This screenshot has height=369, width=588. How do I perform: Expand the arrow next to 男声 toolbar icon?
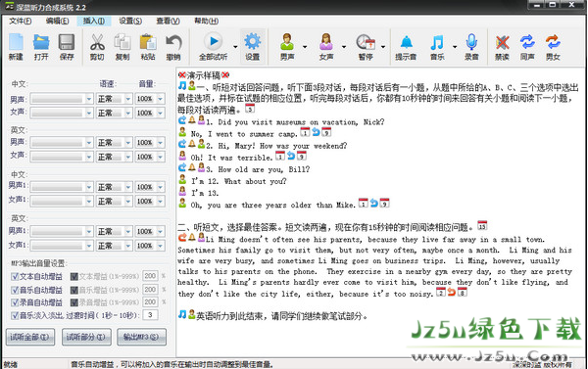(x=305, y=47)
